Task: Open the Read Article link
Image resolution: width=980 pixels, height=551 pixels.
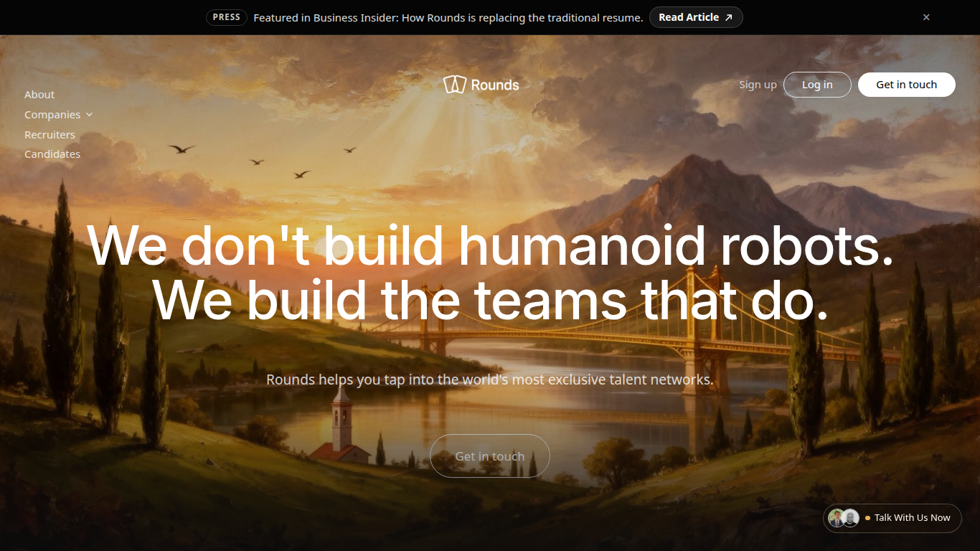Action: pyautogui.click(x=696, y=17)
